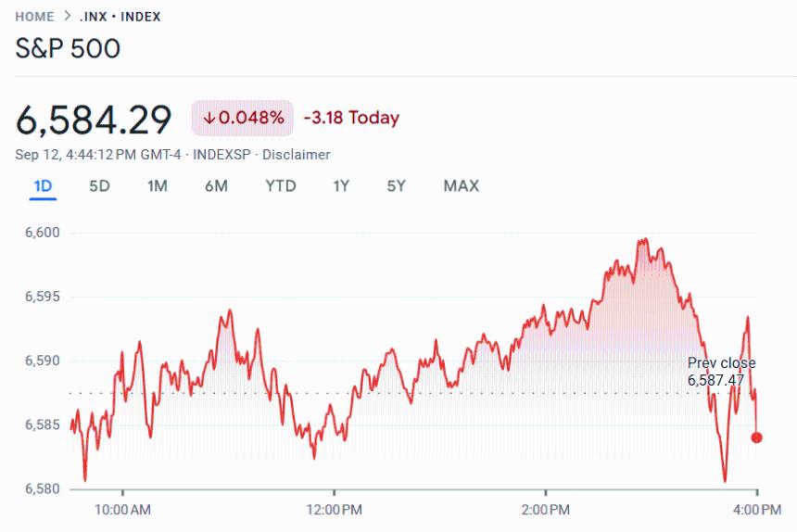View the 1Y chart range
This screenshot has height=532, width=797.
[x=341, y=186]
